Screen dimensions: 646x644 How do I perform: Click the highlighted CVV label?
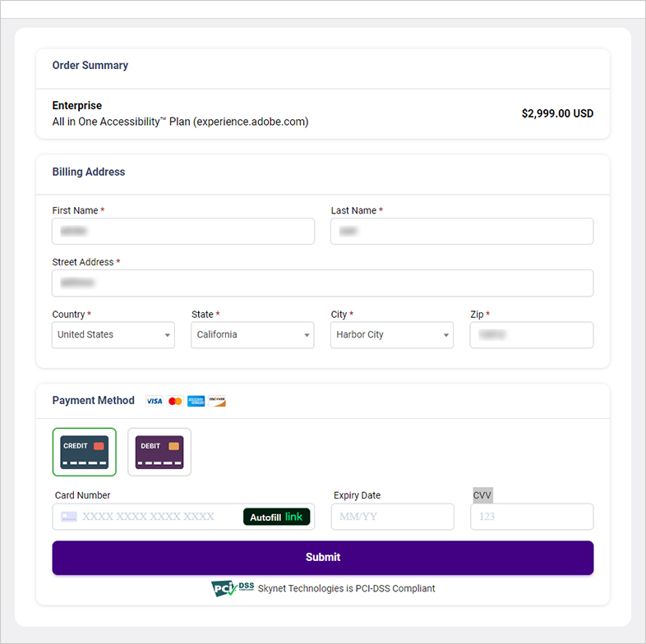click(482, 495)
